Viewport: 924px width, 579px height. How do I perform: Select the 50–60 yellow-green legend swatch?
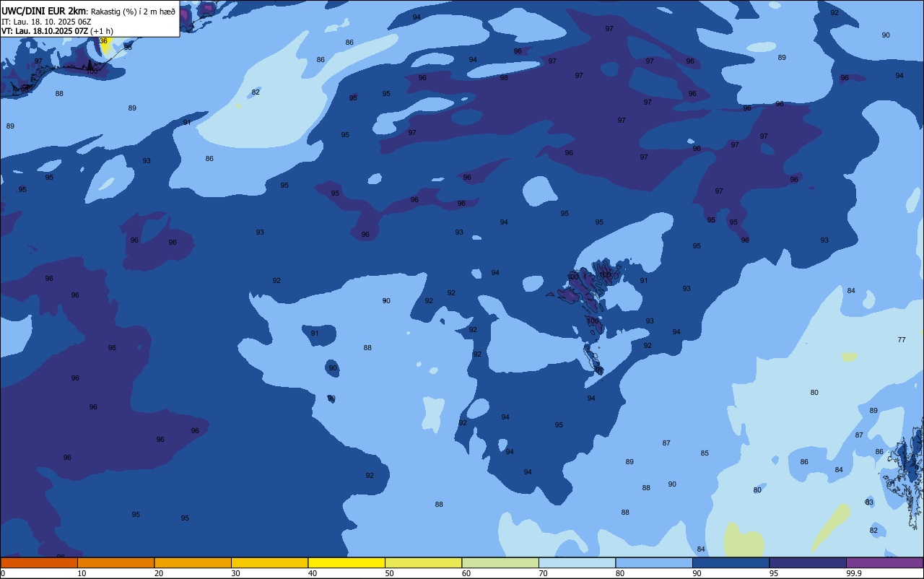click(423, 562)
